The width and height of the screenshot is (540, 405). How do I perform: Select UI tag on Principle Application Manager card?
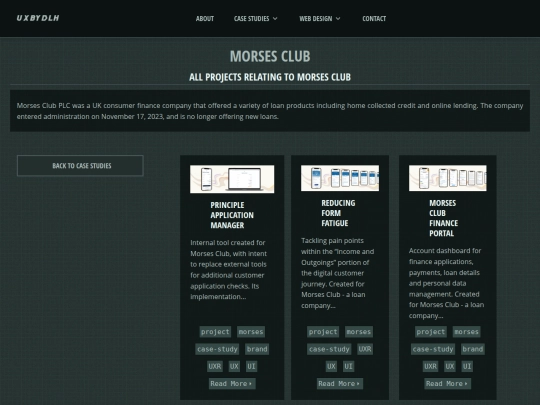pyautogui.click(x=251, y=366)
